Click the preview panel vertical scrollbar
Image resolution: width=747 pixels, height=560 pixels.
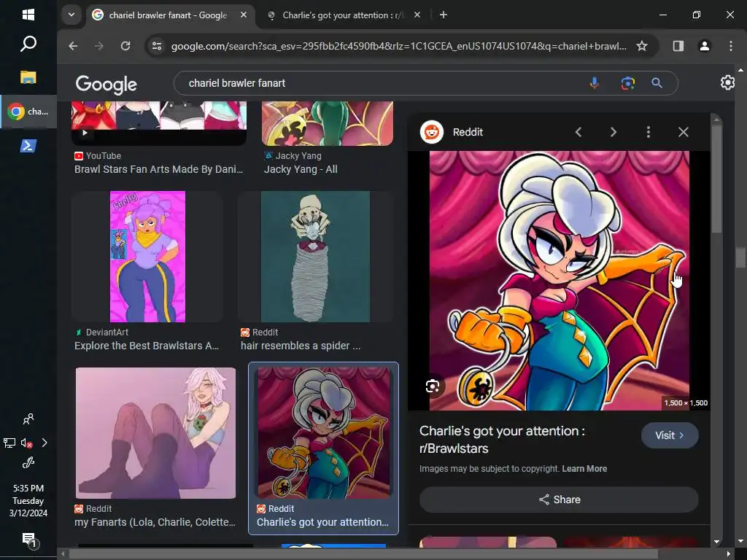point(716,179)
